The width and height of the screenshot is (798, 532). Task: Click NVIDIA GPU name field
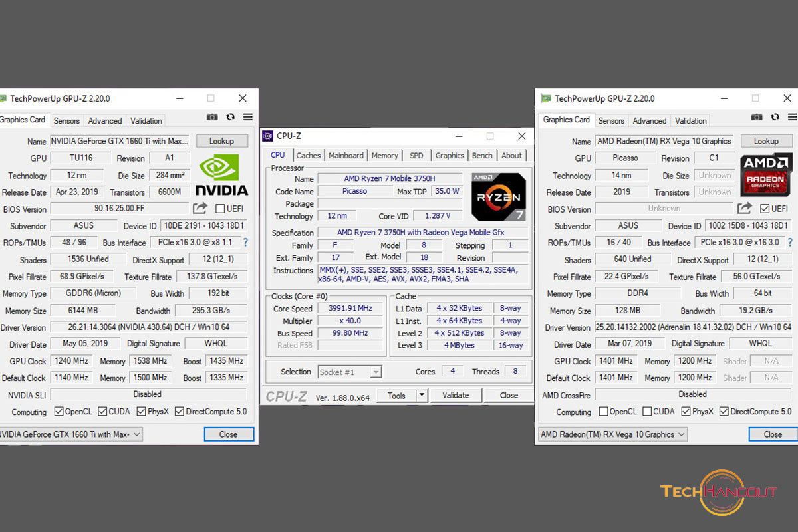[x=121, y=141]
